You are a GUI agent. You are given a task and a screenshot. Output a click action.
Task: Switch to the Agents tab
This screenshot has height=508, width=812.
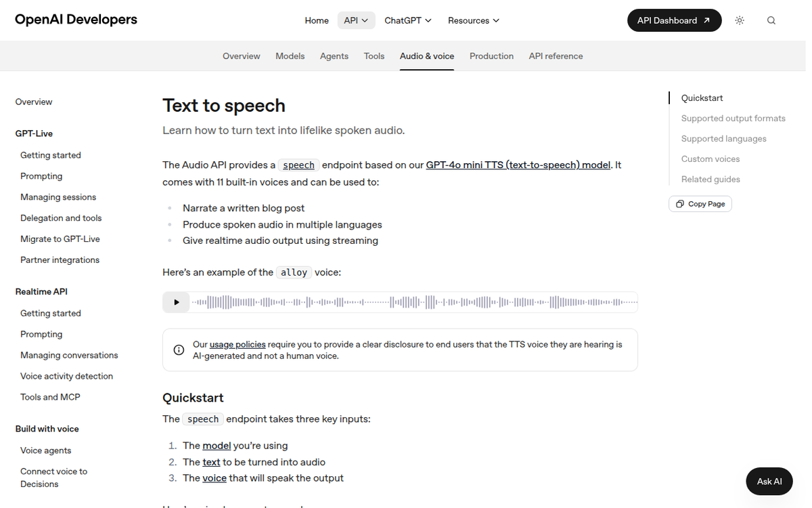click(334, 56)
